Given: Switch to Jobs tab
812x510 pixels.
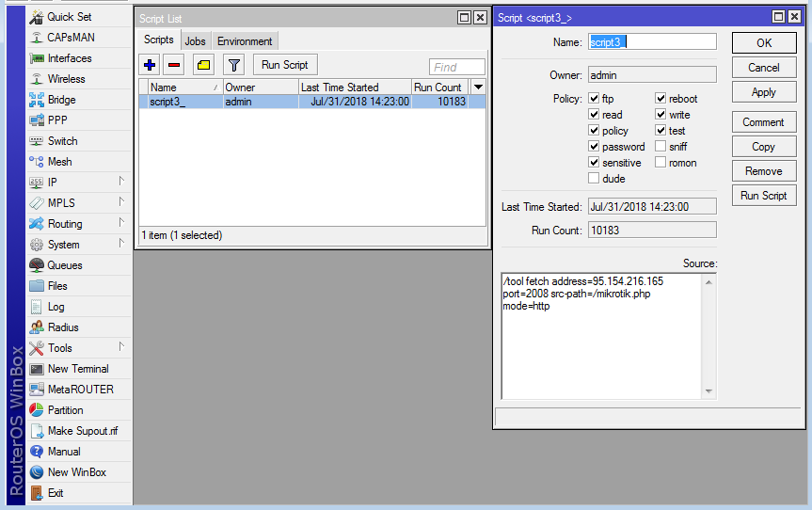Looking at the screenshot, I should (195, 40).
